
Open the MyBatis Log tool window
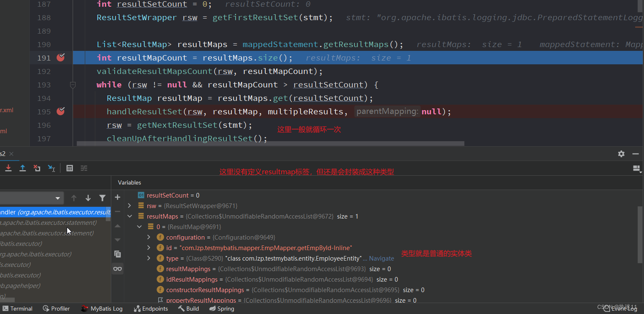point(102,309)
